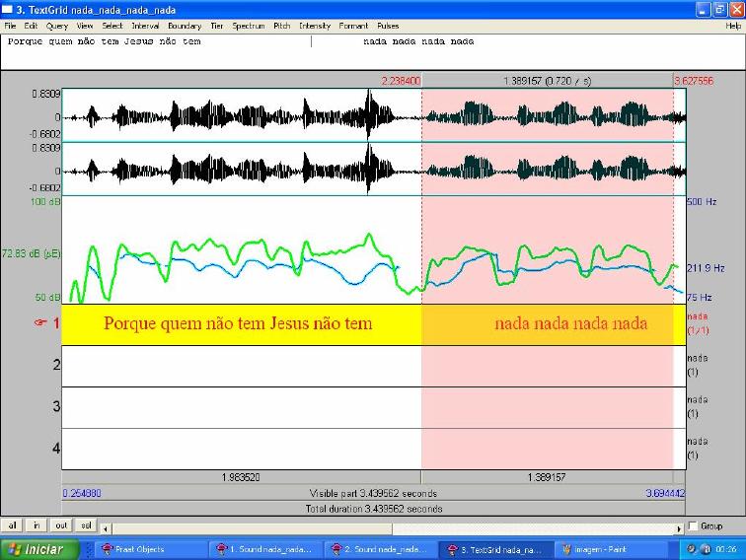Viewport: 746px width, 560px height.
Task: Click the Praat icon on Praat Objects taskbar button
Action: click(x=107, y=549)
